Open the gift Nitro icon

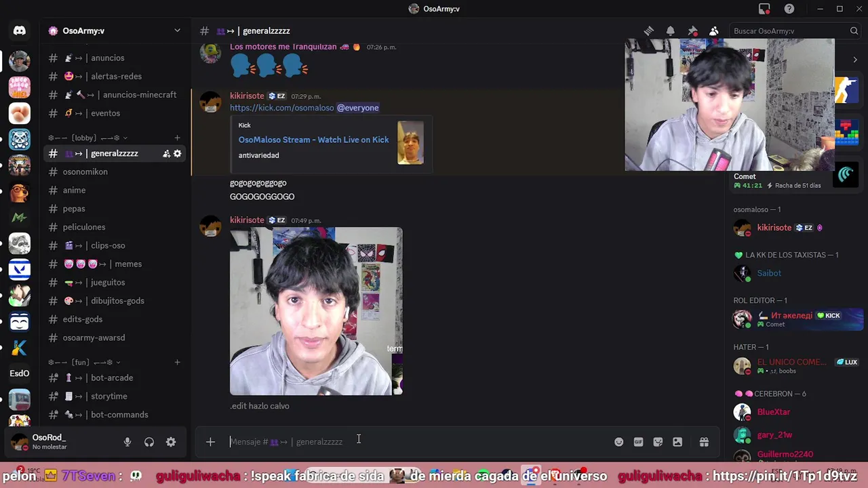click(704, 442)
